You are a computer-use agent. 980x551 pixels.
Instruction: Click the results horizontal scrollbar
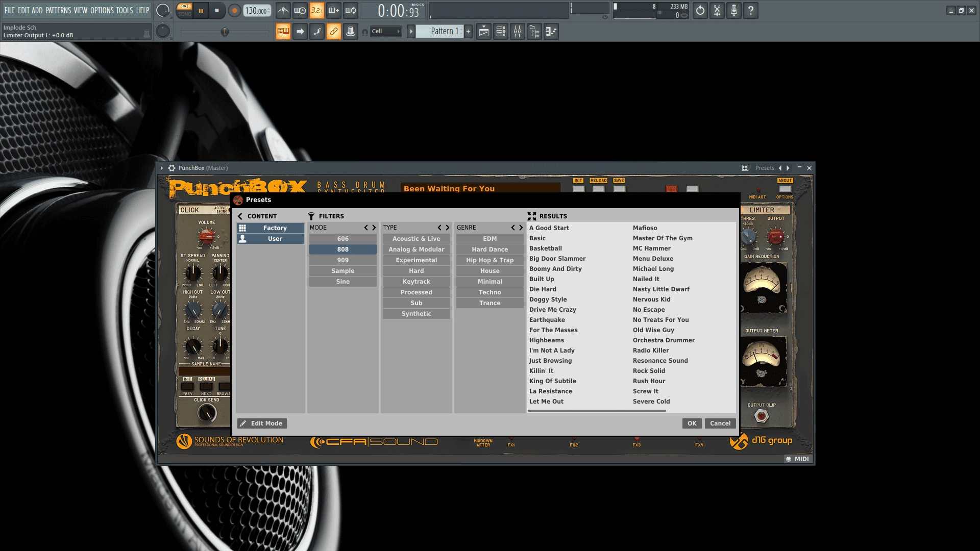tap(597, 410)
